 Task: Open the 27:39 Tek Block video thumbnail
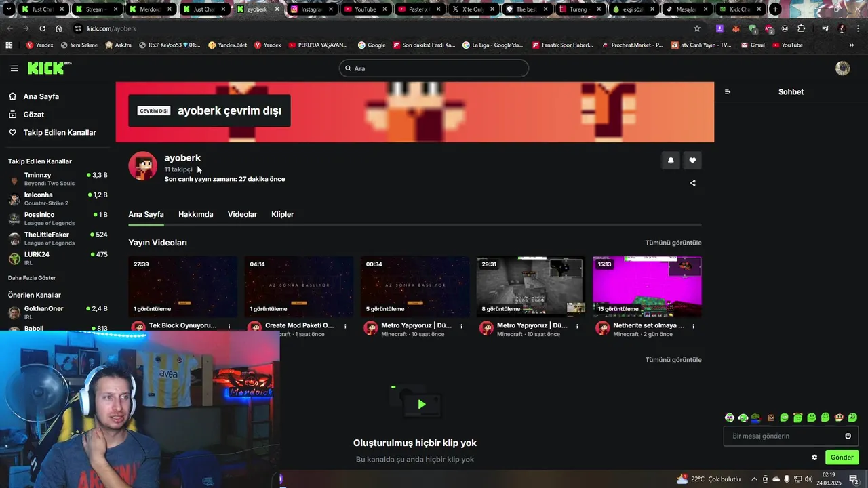click(183, 287)
